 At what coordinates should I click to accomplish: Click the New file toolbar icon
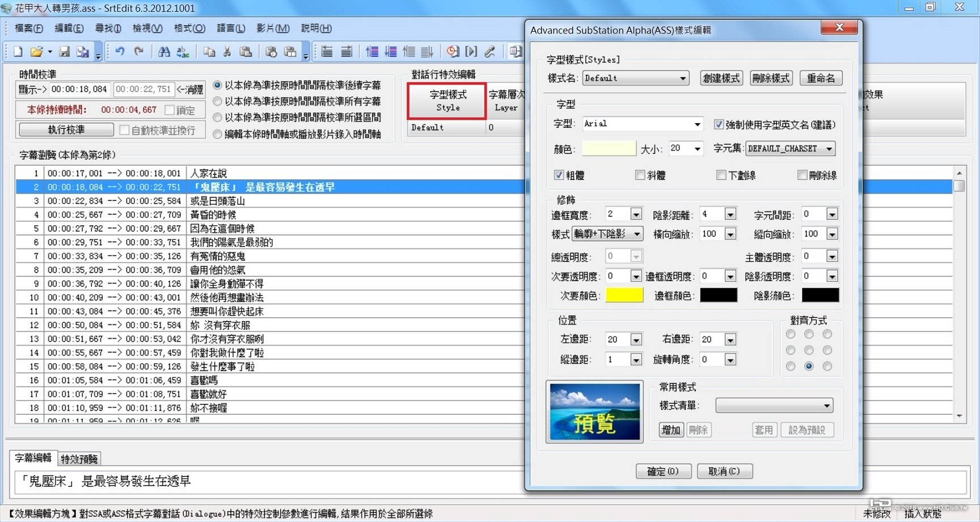coord(18,52)
